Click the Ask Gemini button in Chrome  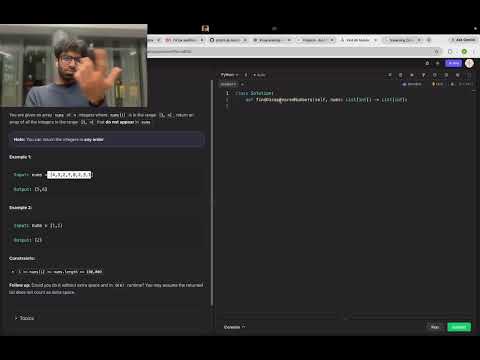463,40
